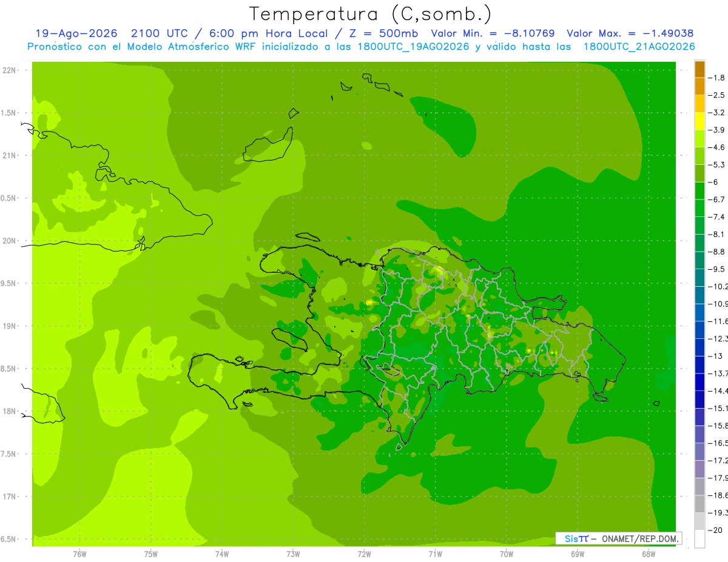Click the 74W longitude label
This screenshot has width=728, height=562.
(x=222, y=554)
